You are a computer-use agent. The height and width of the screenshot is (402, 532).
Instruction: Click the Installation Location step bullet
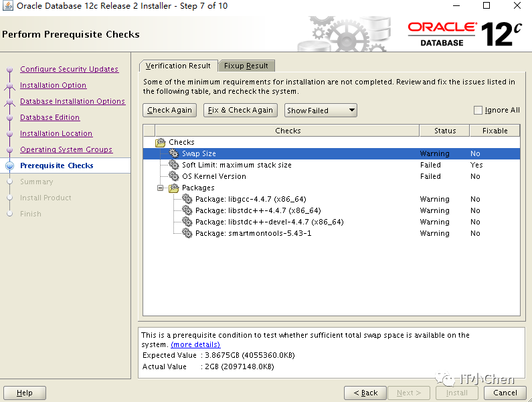[10, 134]
